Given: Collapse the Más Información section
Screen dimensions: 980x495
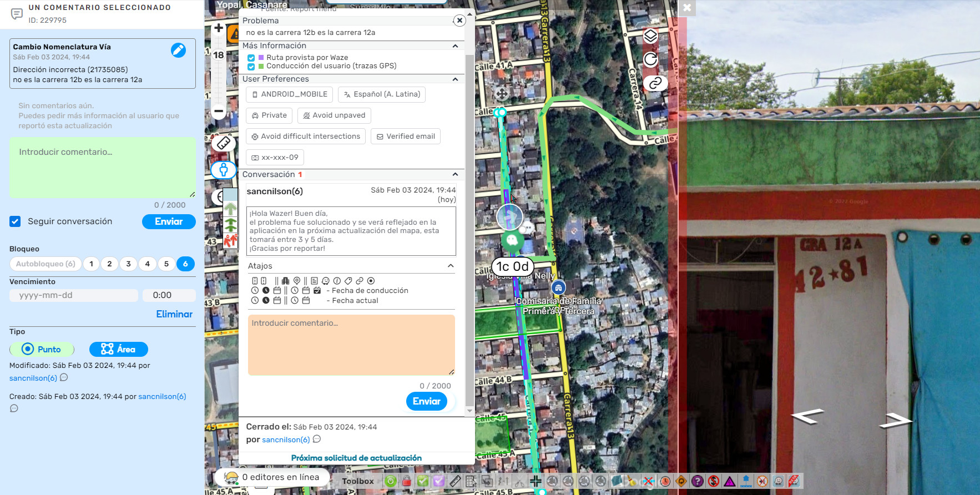Looking at the screenshot, I should [455, 46].
